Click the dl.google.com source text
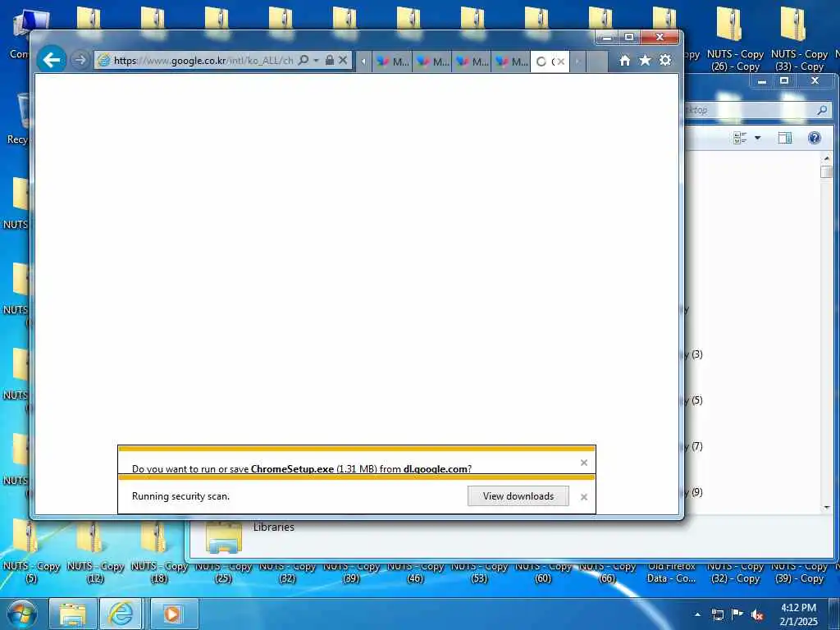This screenshot has width=840, height=630. pos(435,468)
